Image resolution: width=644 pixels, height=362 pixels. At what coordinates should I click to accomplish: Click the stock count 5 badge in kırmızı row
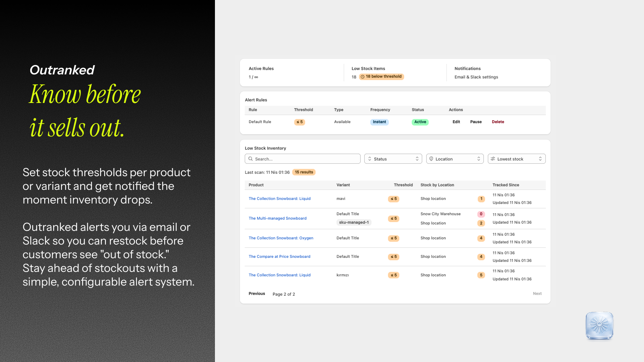[x=481, y=275]
